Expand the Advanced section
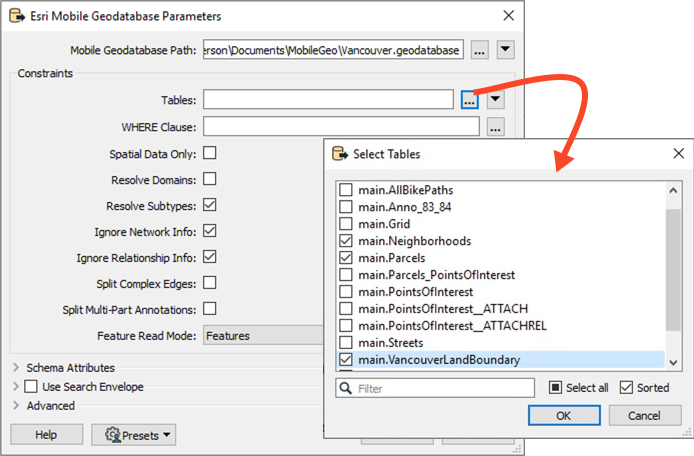This screenshot has height=456, width=694. pos(16,406)
